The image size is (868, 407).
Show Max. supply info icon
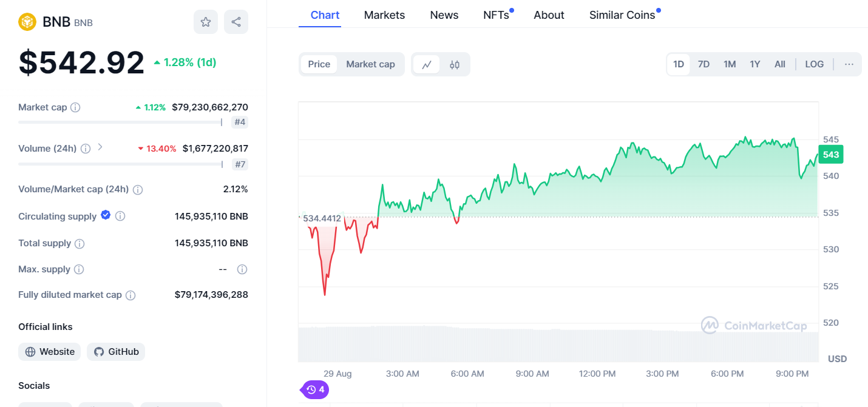[x=79, y=269]
